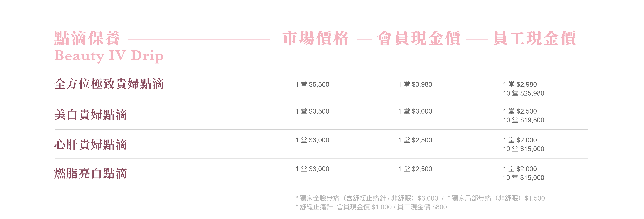
Task: Click the 獨家局部無痛 $1,500 footnote
Action: [x=496, y=198]
